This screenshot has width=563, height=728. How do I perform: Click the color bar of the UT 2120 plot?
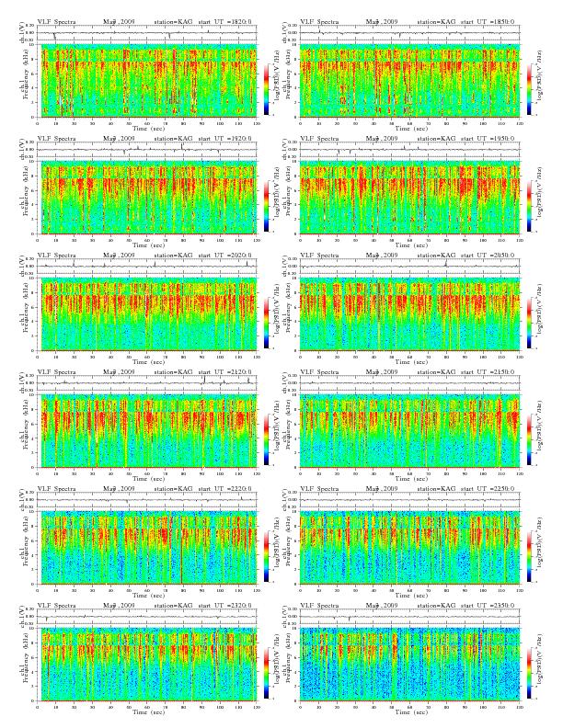tap(266, 439)
